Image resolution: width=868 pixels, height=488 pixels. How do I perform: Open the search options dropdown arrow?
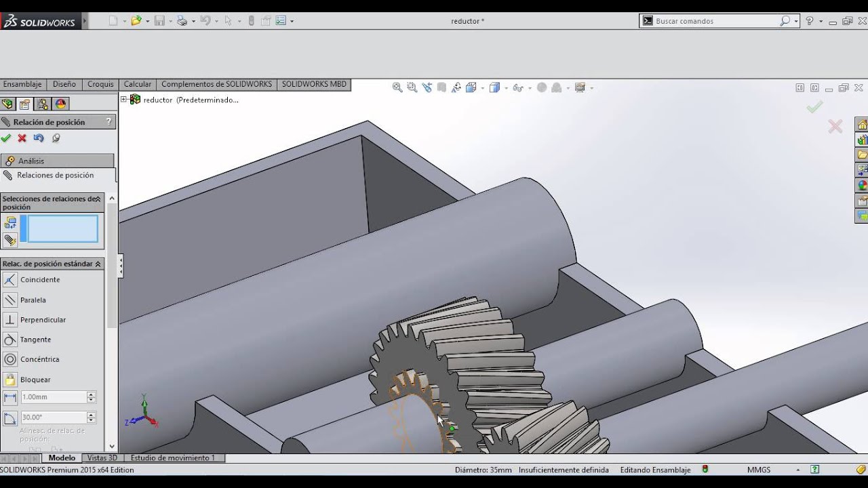tap(796, 21)
